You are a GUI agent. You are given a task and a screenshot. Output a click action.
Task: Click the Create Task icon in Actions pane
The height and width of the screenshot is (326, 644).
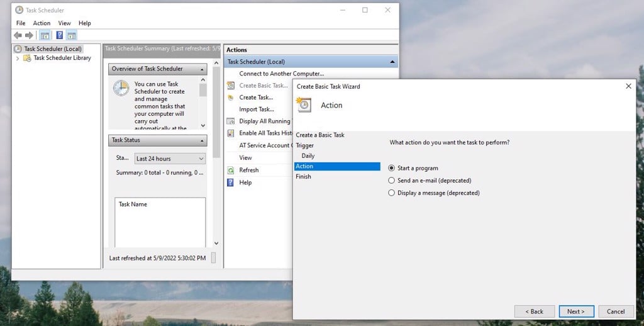(x=231, y=98)
